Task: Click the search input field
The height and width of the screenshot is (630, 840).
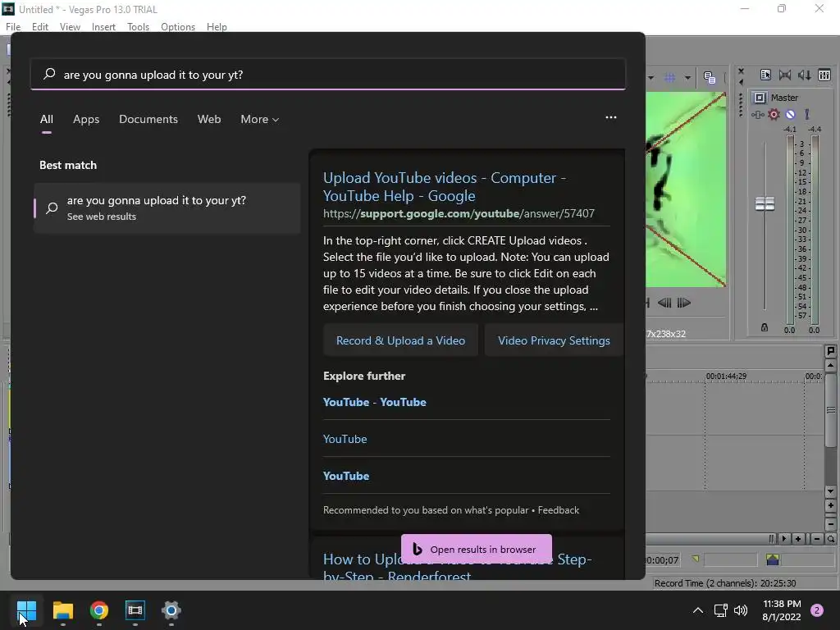Action: click(x=328, y=75)
